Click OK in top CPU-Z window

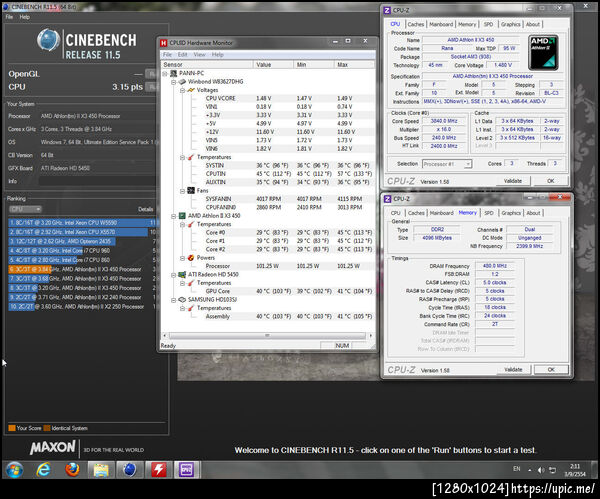[550, 181]
